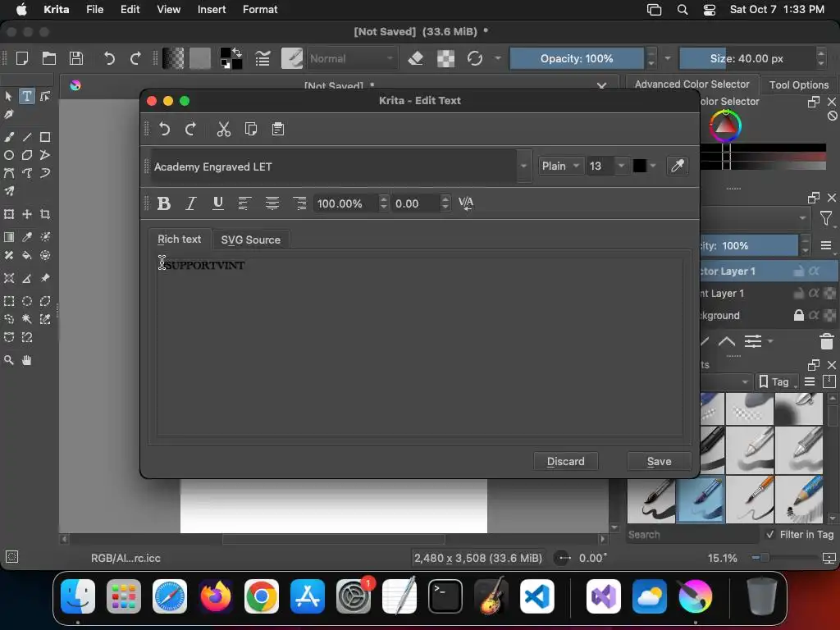Switch to the Tool Options tab
This screenshot has width=840, height=630.
coord(799,84)
